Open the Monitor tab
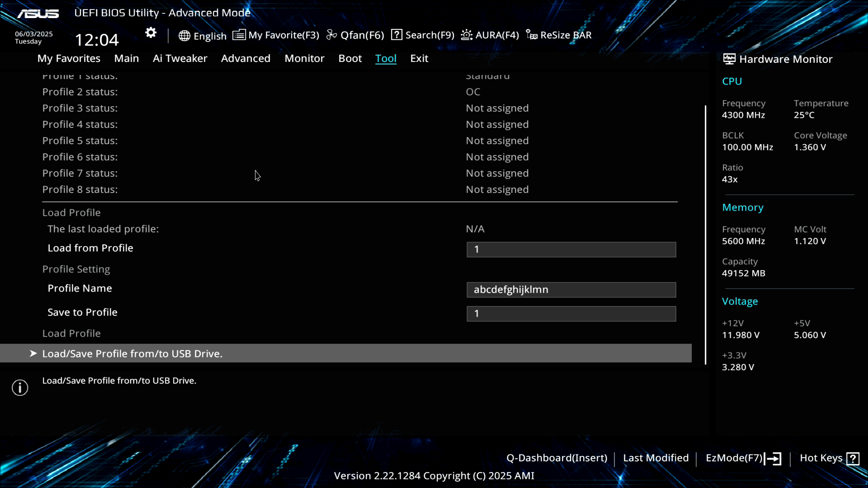Screen dimensions: 868x488 point(304,58)
